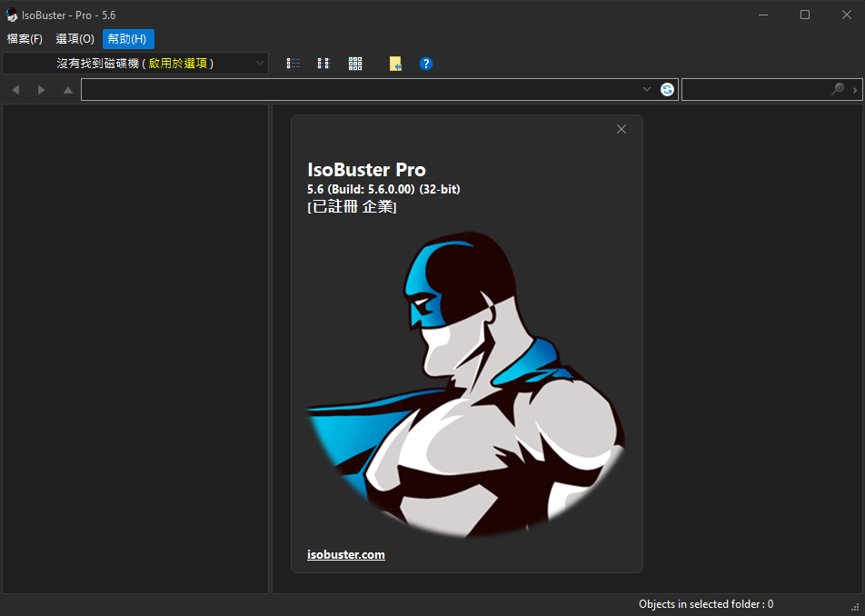The width and height of the screenshot is (865, 616).
Task: Refresh using the blue circular arrows icon
Action: [668, 89]
